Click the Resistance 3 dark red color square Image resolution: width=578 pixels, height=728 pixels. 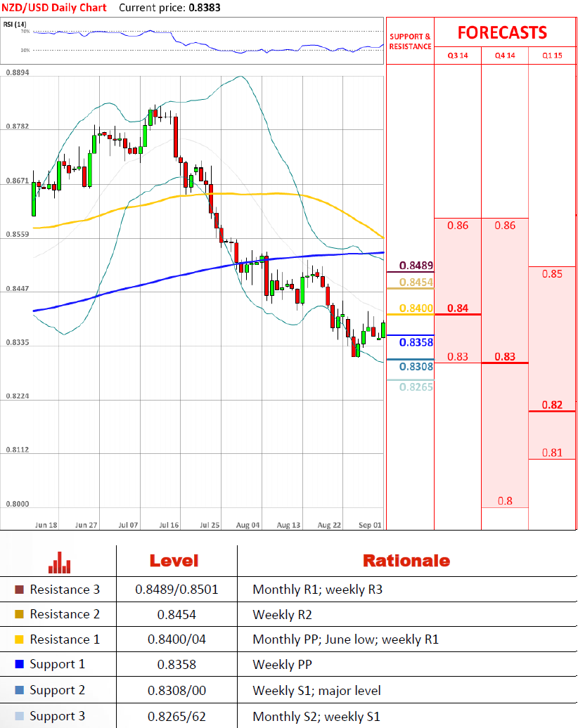point(19,590)
